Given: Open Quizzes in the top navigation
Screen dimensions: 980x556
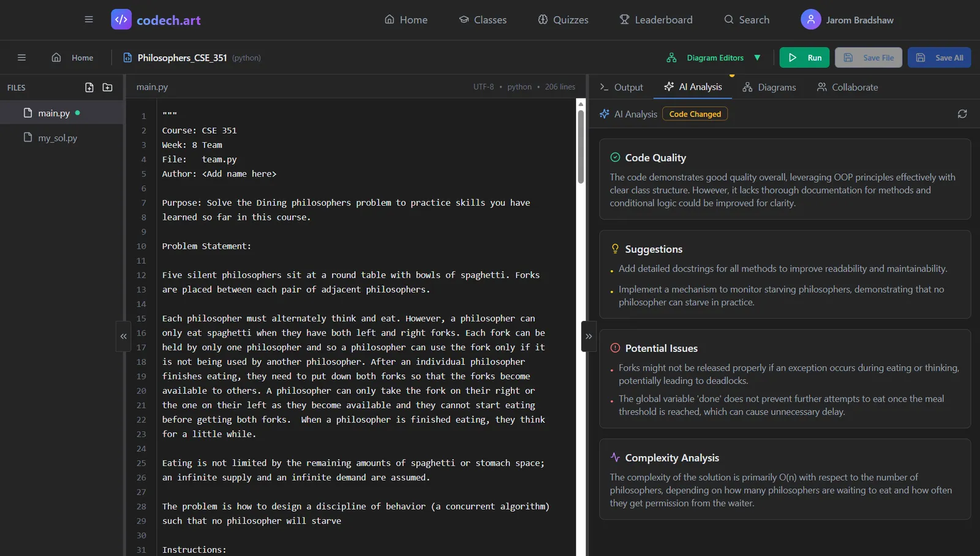Looking at the screenshot, I should pyautogui.click(x=563, y=20).
